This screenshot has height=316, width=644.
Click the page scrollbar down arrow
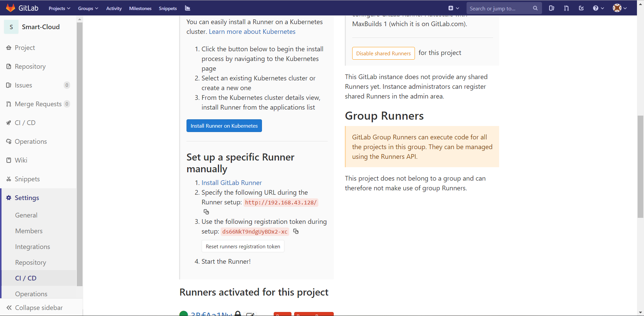pos(640,313)
